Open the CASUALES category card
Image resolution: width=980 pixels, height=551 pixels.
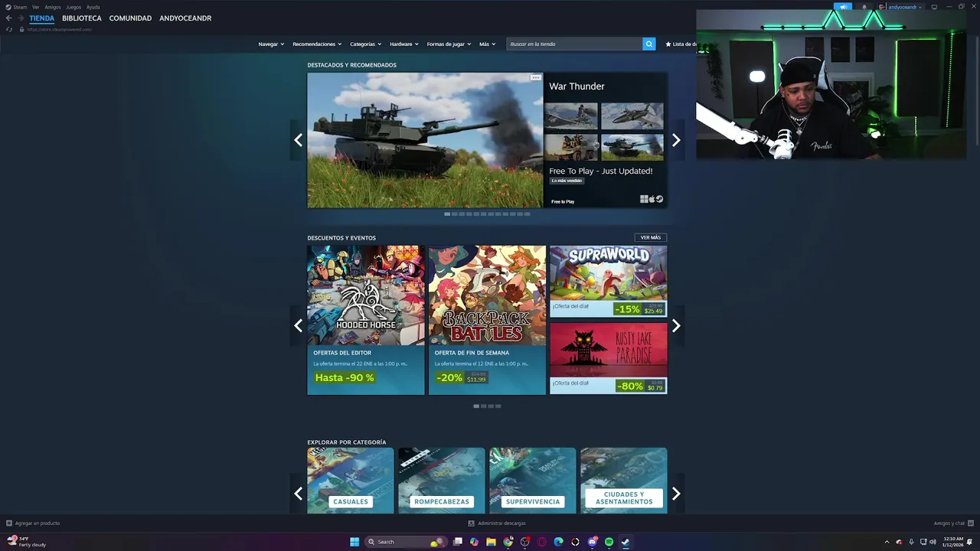click(351, 481)
